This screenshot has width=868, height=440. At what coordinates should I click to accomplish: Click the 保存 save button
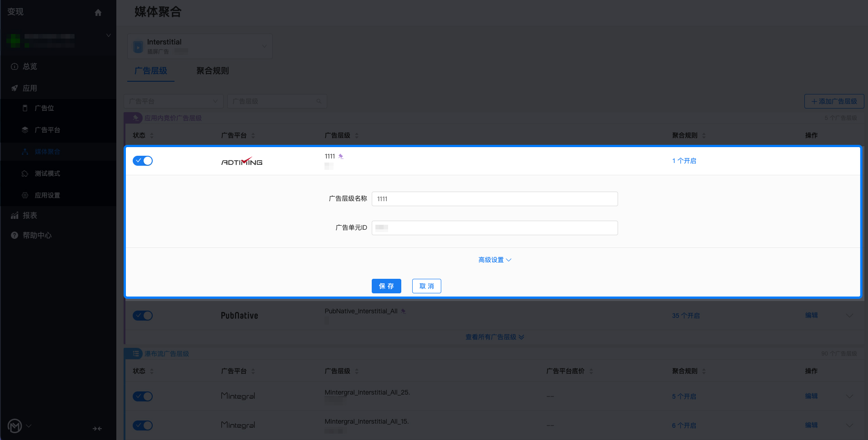pos(386,286)
